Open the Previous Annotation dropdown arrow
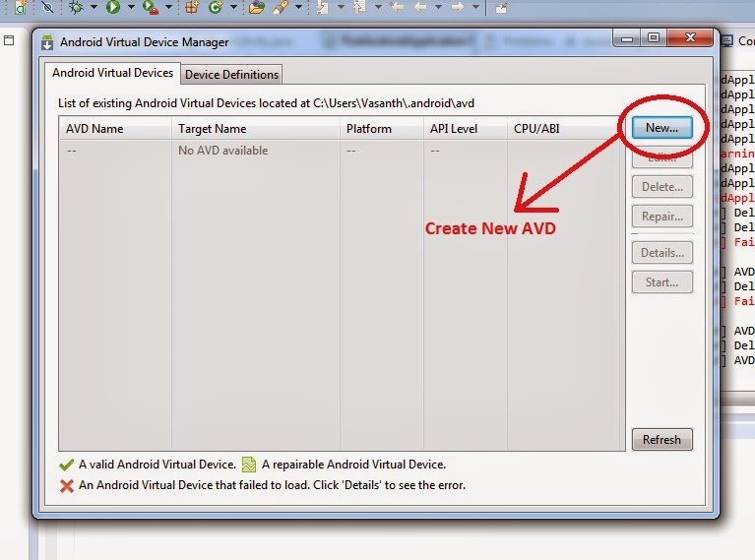 (378, 7)
